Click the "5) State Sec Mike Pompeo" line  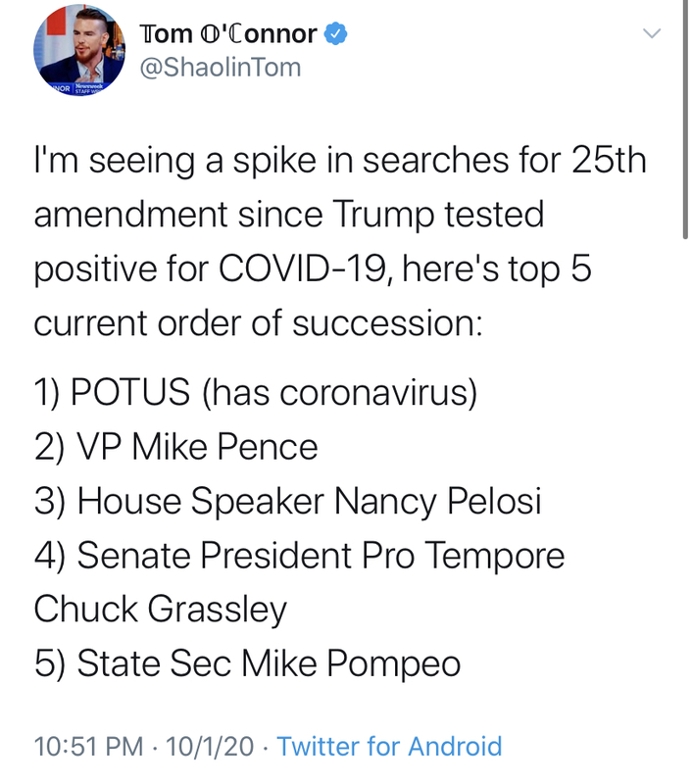247,663
